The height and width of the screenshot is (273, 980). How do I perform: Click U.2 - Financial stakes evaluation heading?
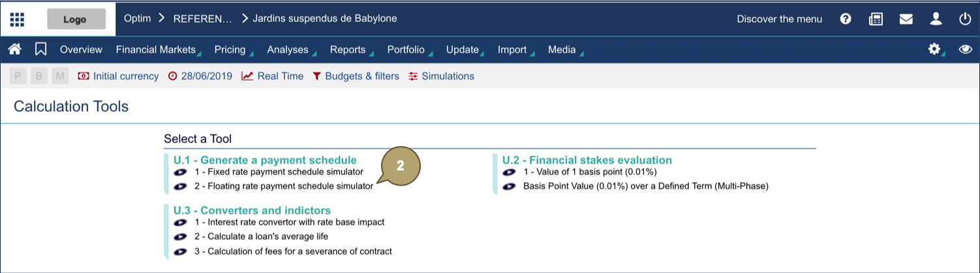pos(587,160)
